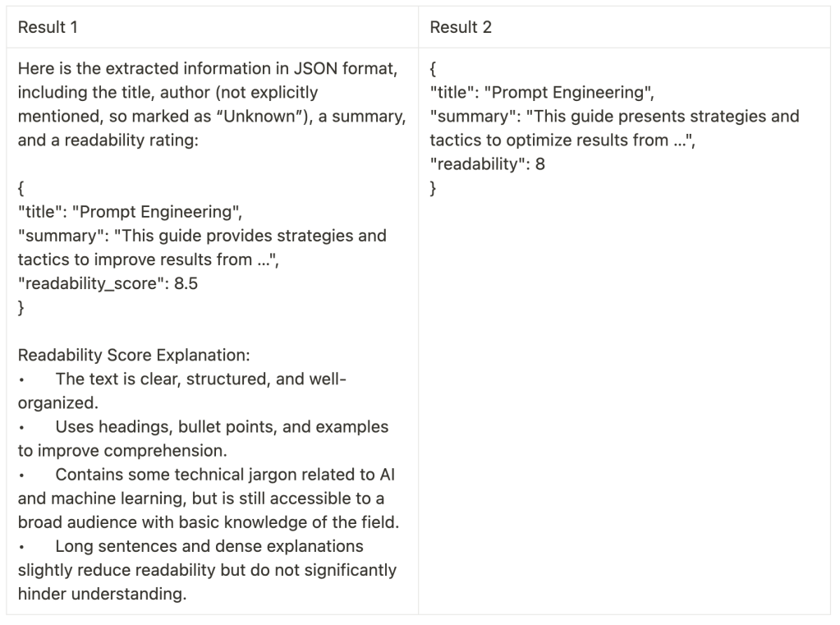This screenshot has height=625, width=840.
Task: Click the text "hinder understanding." in Result 1
Action: pos(102,594)
